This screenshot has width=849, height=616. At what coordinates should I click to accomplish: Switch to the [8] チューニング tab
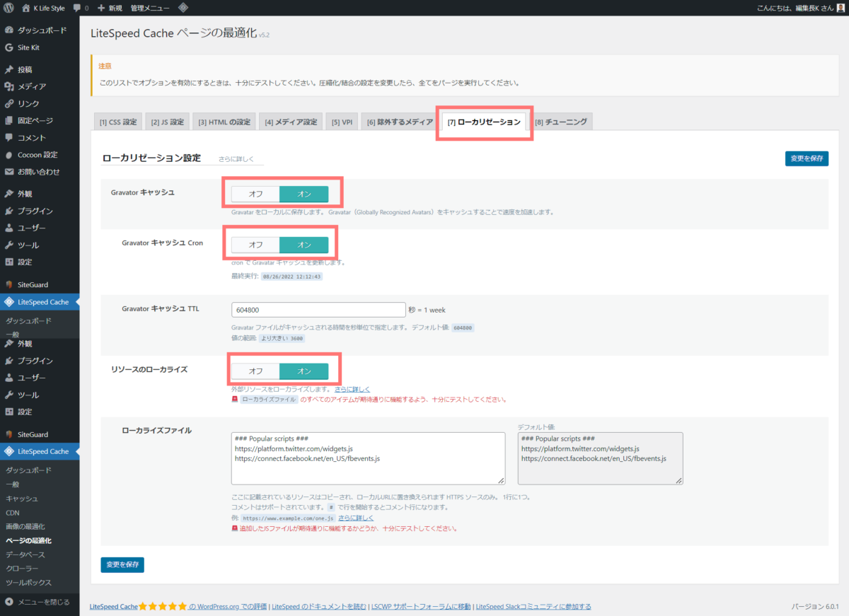coord(561,121)
